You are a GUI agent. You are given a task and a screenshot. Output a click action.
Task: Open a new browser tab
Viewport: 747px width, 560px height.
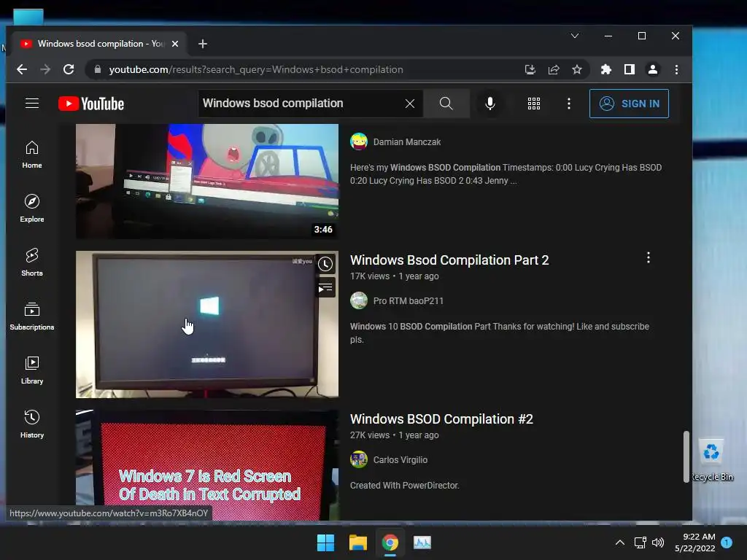[203, 44]
